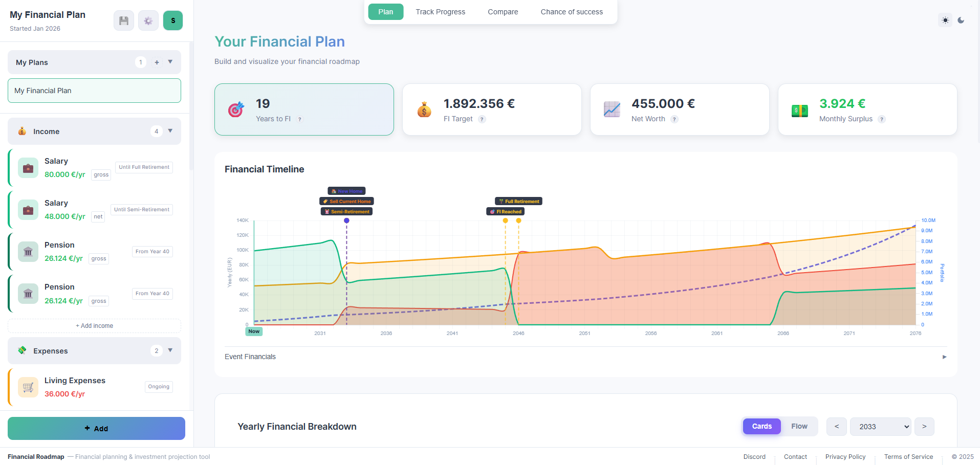The width and height of the screenshot is (980, 465).
Task: Open the Privacy Policy link
Action: (x=845, y=457)
